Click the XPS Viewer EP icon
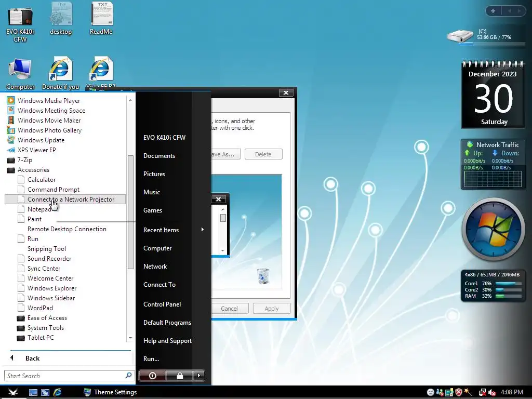Viewport: 532px width, 399px height. 11,150
